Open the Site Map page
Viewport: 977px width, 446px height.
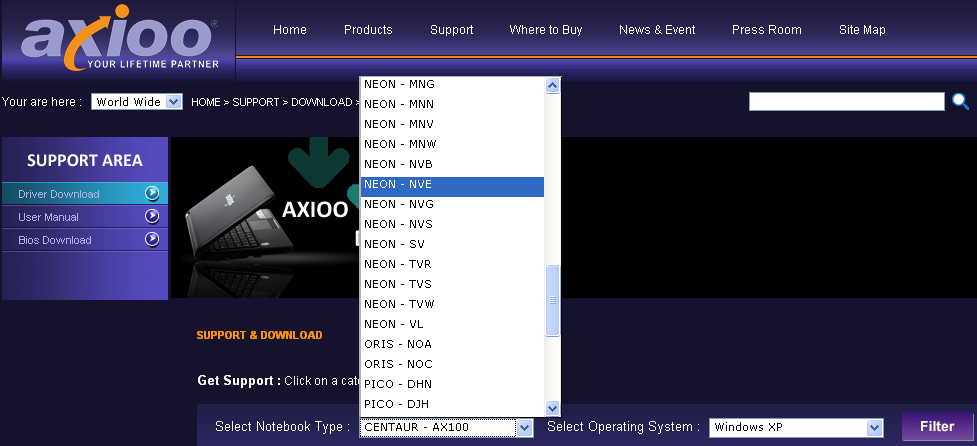pyautogui.click(x=862, y=29)
